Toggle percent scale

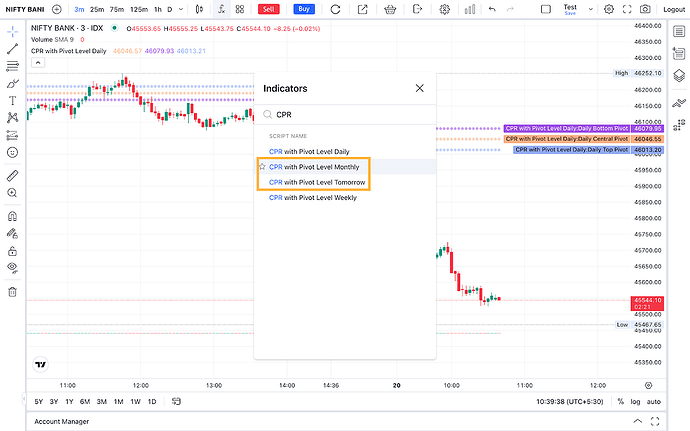(x=620, y=402)
